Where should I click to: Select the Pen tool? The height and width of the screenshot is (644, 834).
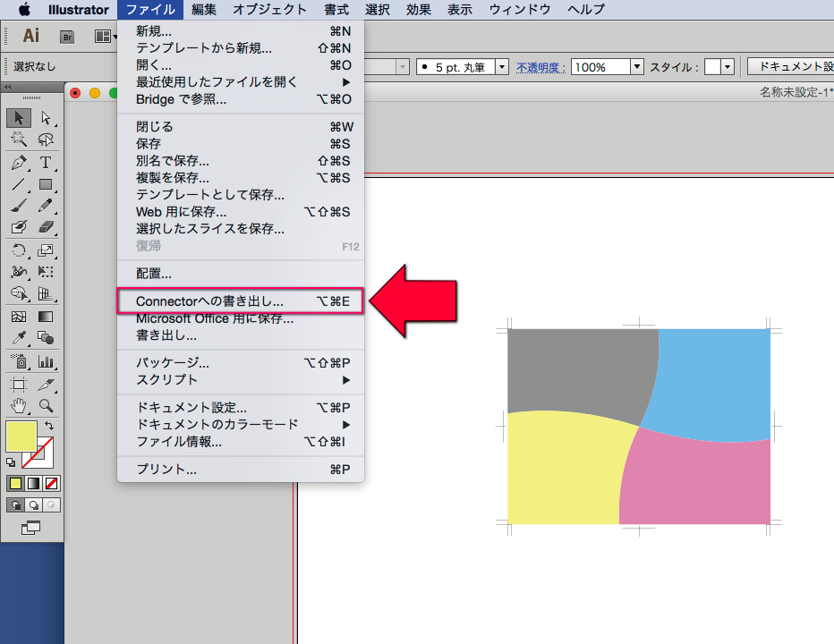pos(19,162)
